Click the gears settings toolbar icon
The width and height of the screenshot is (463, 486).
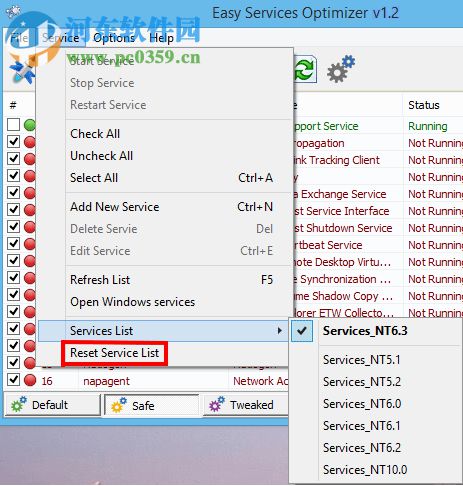pyautogui.click(x=341, y=69)
